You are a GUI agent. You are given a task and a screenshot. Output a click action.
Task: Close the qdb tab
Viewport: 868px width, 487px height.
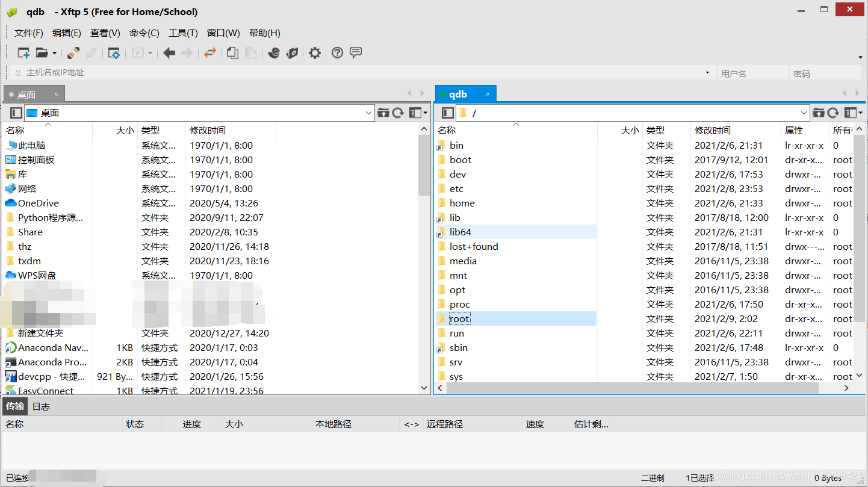pyautogui.click(x=488, y=95)
